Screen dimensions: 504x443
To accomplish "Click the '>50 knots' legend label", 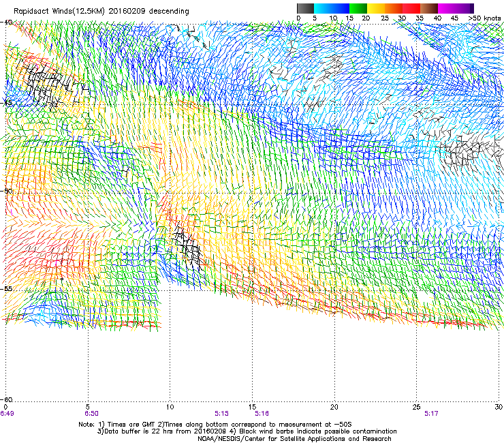I will pyautogui.click(x=484, y=18).
